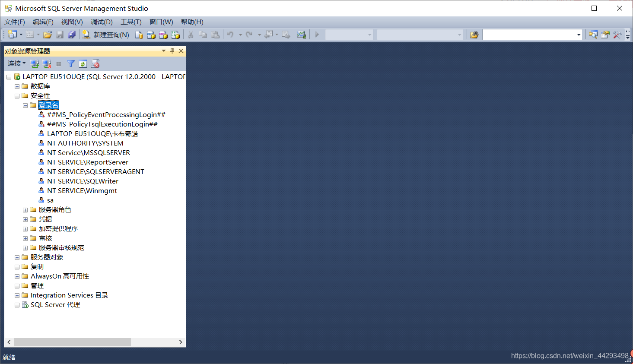Click the Object Explorer Filter funnel icon
The height and width of the screenshot is (364, 633).
71,64
